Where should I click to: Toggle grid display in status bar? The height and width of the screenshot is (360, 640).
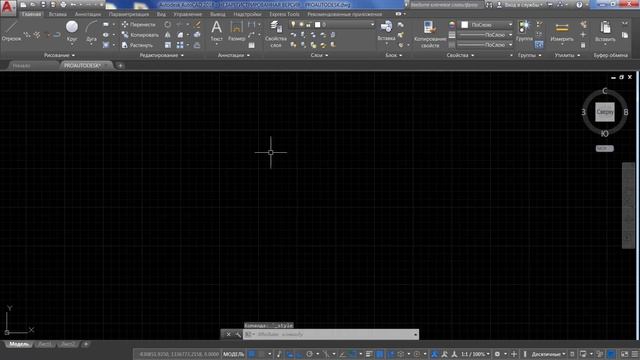click(252, 354)
